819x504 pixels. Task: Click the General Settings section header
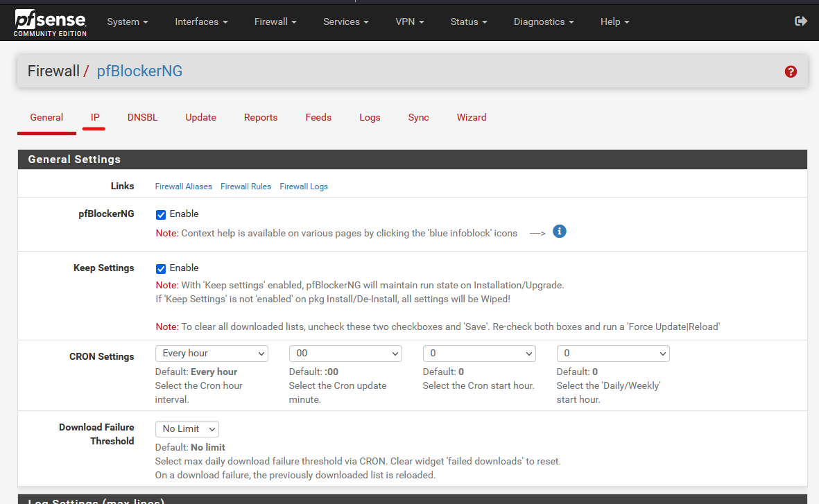pos(412,159)
